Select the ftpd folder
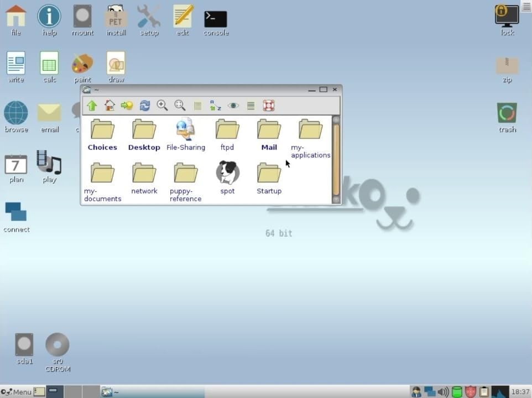The height and width of the screenshot is (398, 532). [x=227, y=134]
